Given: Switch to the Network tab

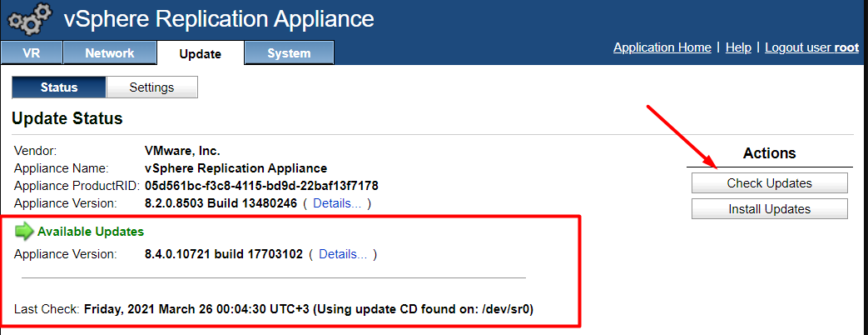Looking at the screenshot, I should pyautogui.click(x=109, y=53).
